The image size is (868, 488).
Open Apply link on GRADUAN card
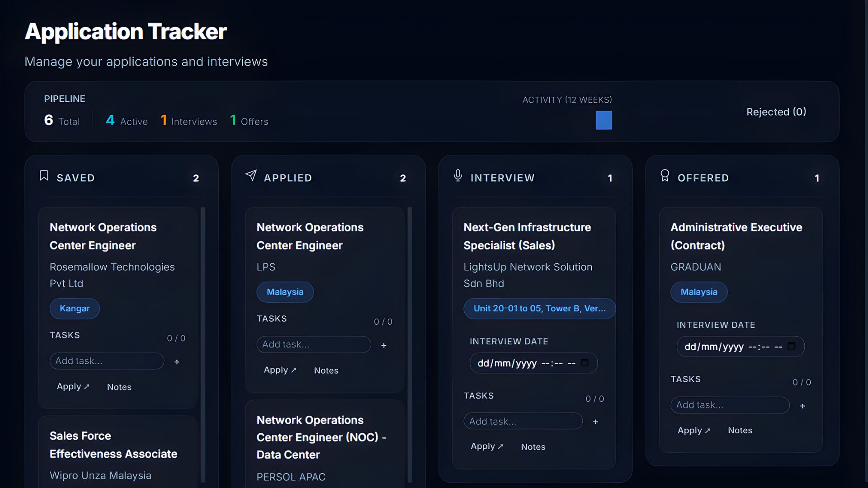tap(693, 430)
